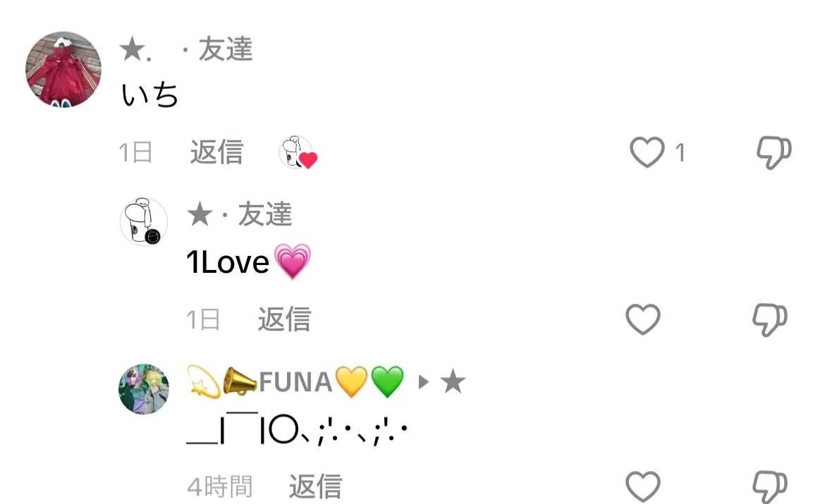Tap the like count on いち comment

click(680, 153)
